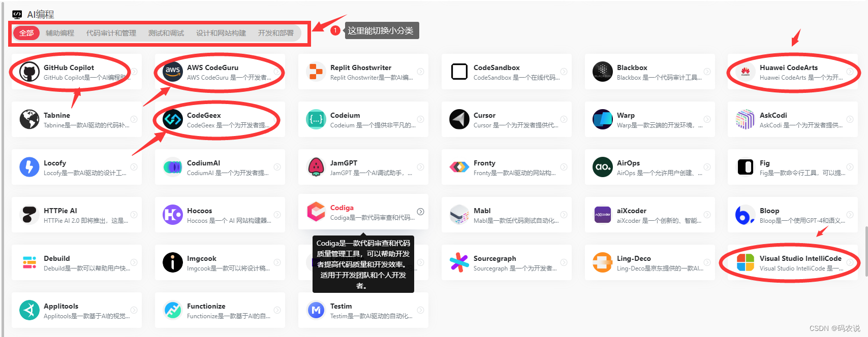Viewport: 868px width, 337px height.
Task: Click the AirOps 'ao.' icon
Action: click(603, 167)
